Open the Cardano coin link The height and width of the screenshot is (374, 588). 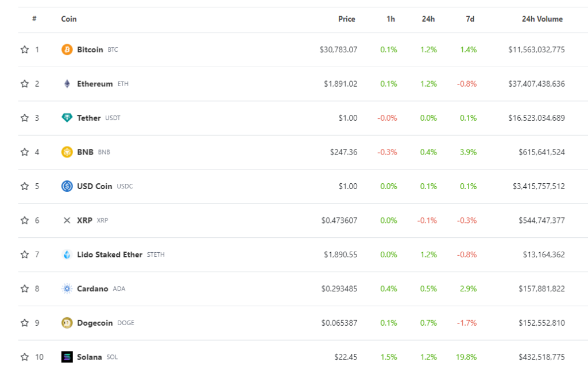92,288
